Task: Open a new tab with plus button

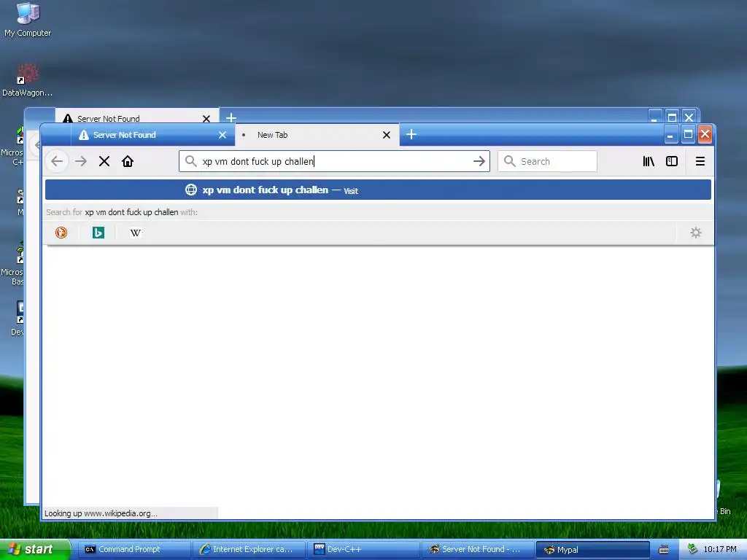Action: tap(411, 134)
